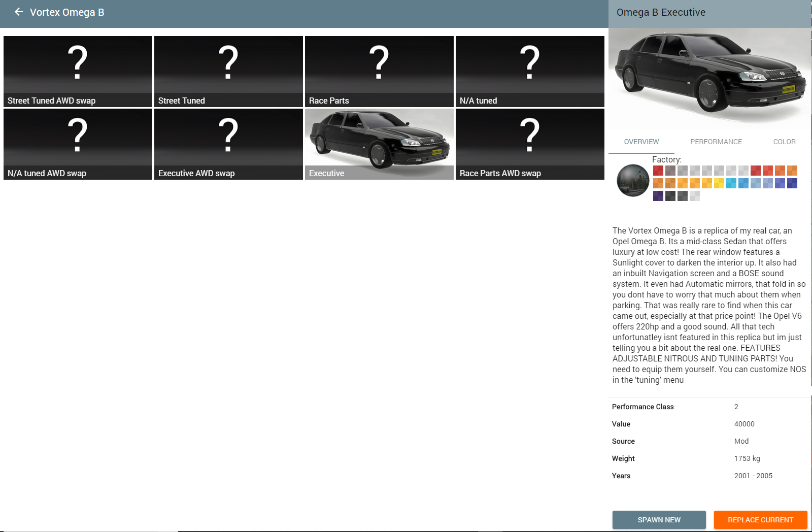This screenshot has width=812, height=532.
Task: Pick the navy blue factory paint swatch
Action: (x=792, y=183)
